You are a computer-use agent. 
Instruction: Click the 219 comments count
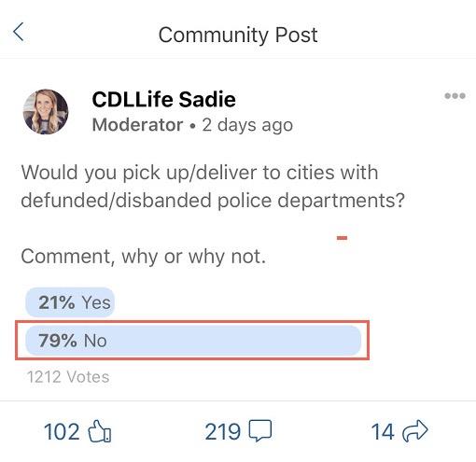tap(223, 432)
